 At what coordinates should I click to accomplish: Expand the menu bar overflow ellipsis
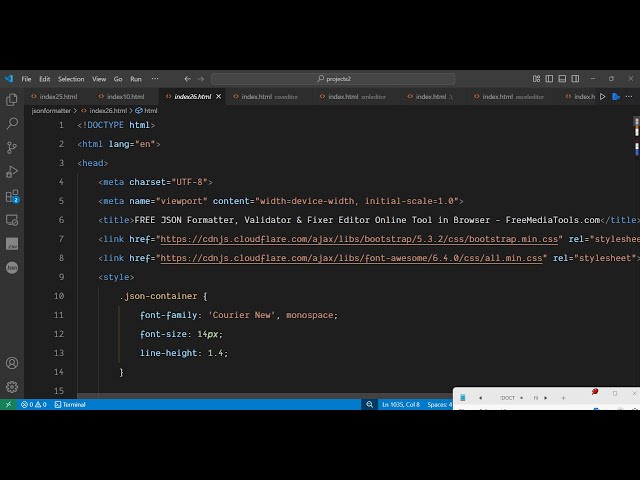point(155,79)
